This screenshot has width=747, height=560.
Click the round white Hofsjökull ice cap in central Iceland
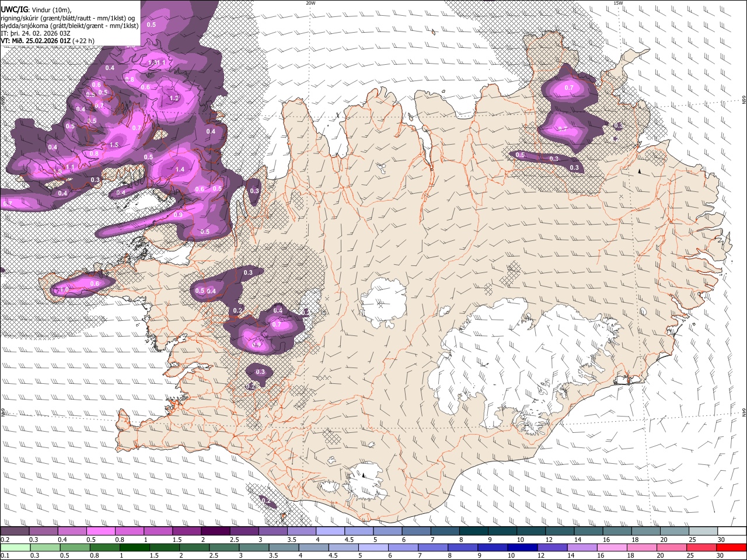pos(383,303)
